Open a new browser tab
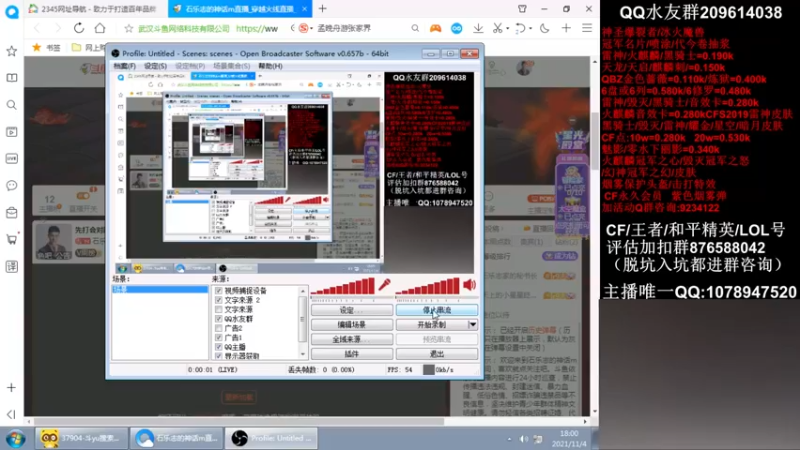 coord(322,9)
